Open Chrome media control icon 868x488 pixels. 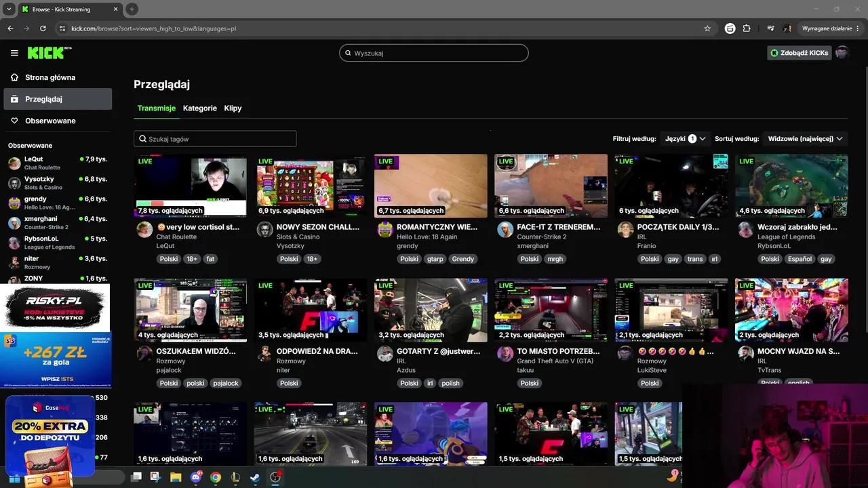coord(770,28)
